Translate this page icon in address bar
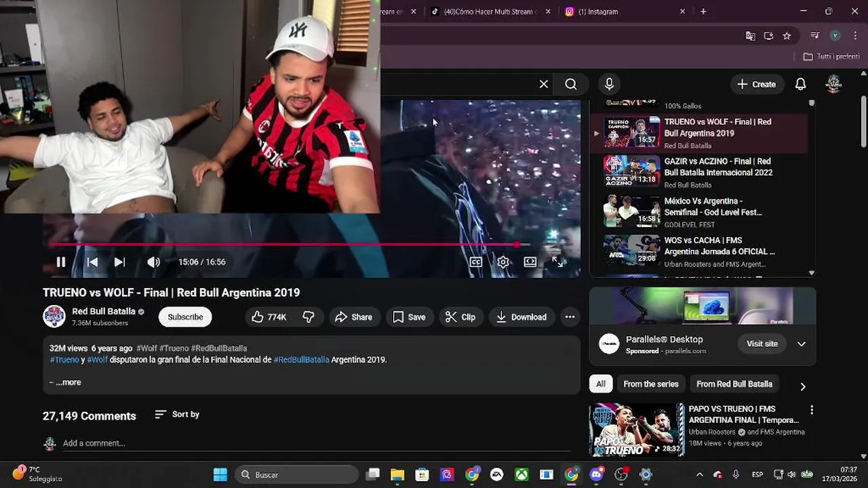The image size is (868, 488). point(751,36)
